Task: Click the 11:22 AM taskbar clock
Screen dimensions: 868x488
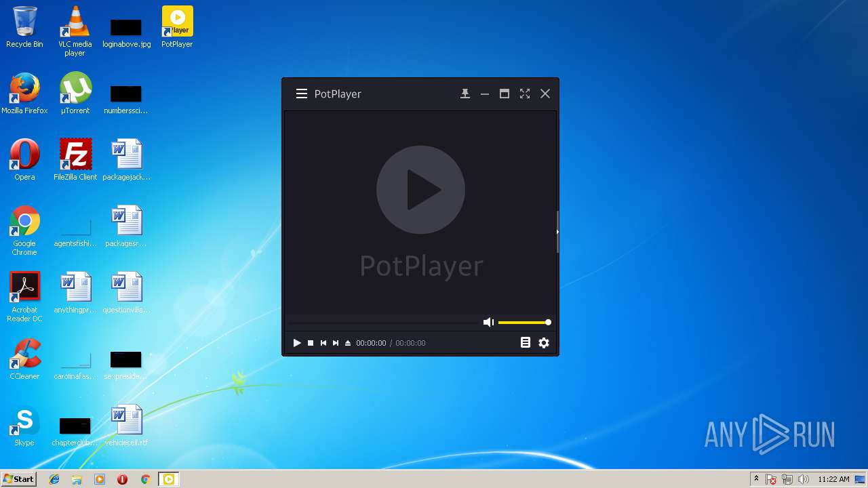Action: click(833, 479)
